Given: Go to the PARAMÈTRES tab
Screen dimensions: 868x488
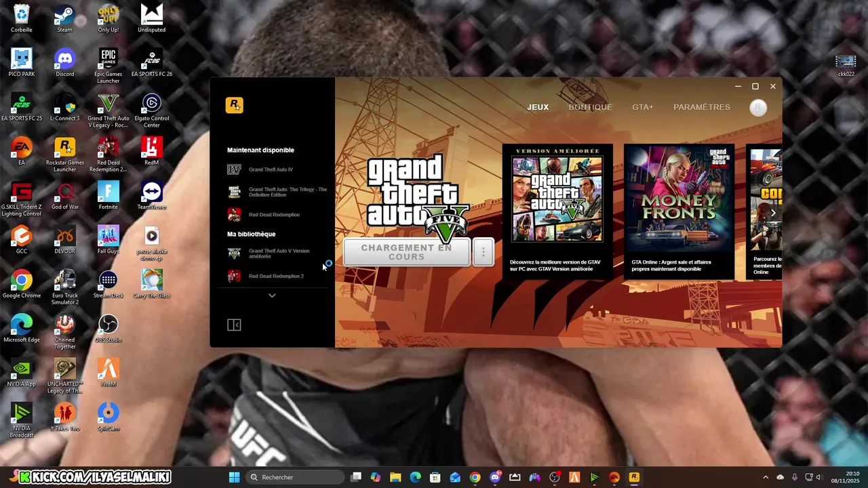Looking at the screenshot, I should pyautogui.click(x=702, y=107).
